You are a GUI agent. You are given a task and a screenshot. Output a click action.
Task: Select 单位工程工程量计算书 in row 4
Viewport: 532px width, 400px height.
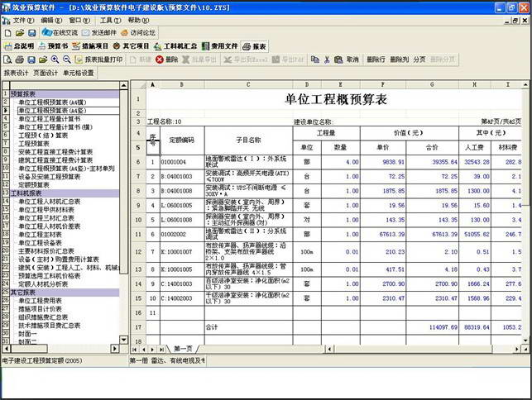point(49,119)
